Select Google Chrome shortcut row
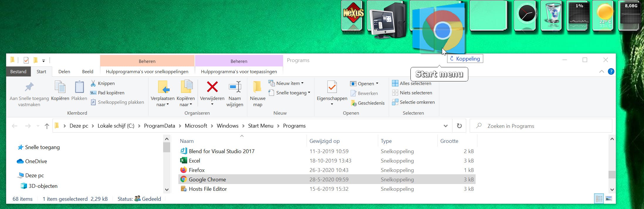The height and width of the screenshot is (209, 644). click(x=327, y=180)
